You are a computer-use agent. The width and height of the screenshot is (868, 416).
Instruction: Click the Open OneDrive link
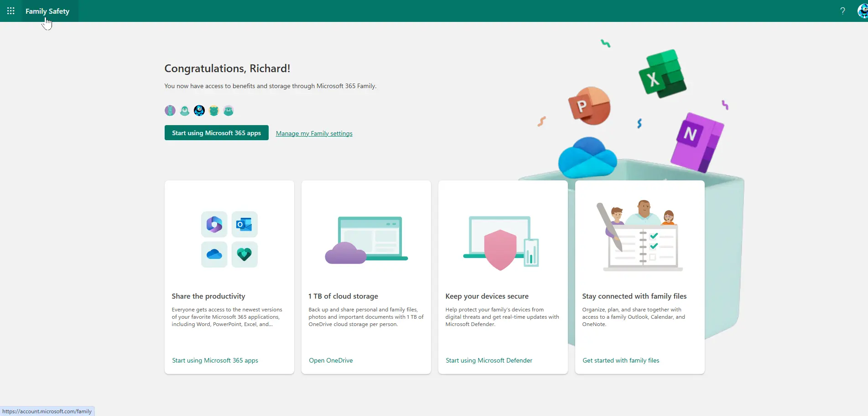[331, 360]
